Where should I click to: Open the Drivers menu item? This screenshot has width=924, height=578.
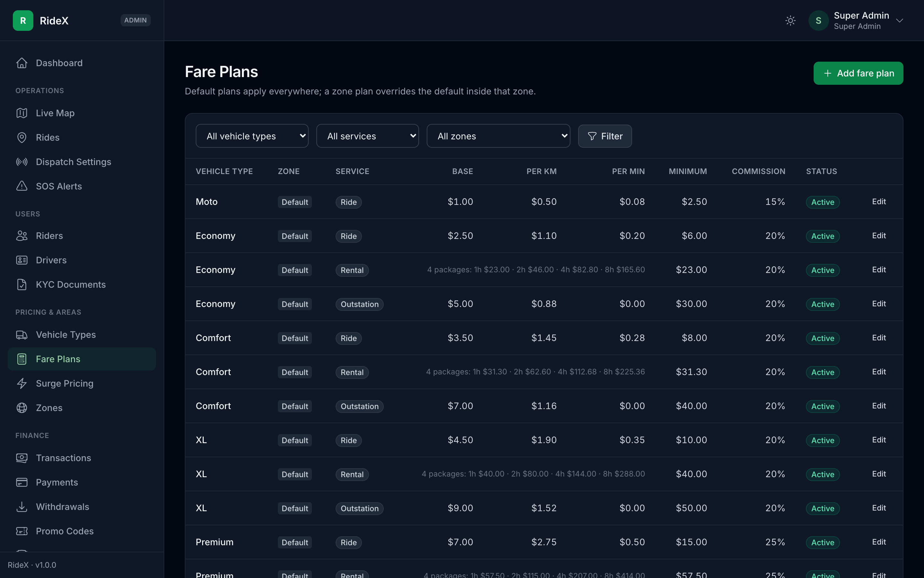[x=82, y=260]
